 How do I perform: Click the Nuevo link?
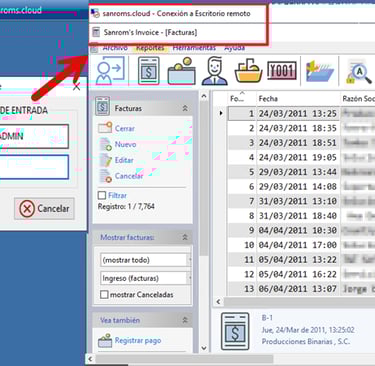coord(125,144)
